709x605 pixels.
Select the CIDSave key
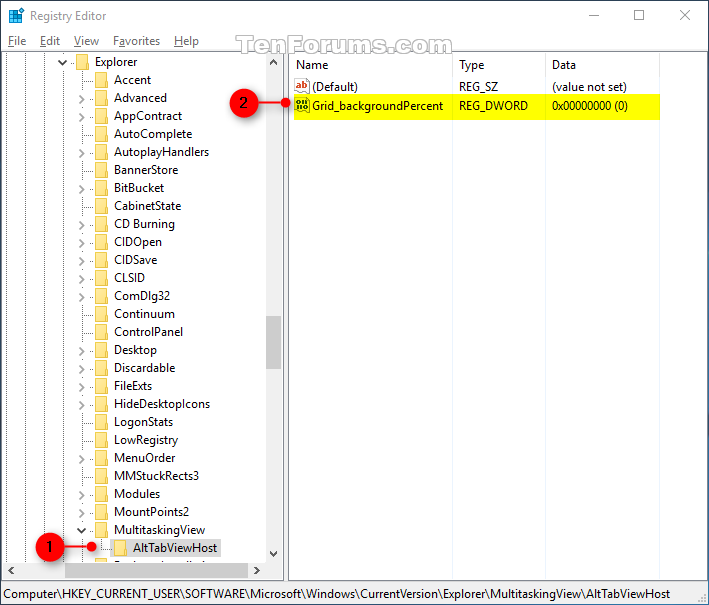coord(136,260)
